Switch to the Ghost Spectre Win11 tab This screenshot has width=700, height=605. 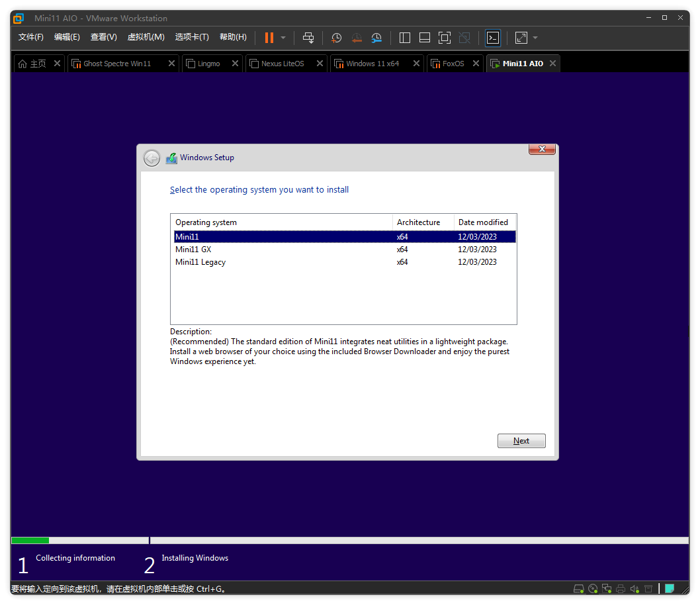117,64
